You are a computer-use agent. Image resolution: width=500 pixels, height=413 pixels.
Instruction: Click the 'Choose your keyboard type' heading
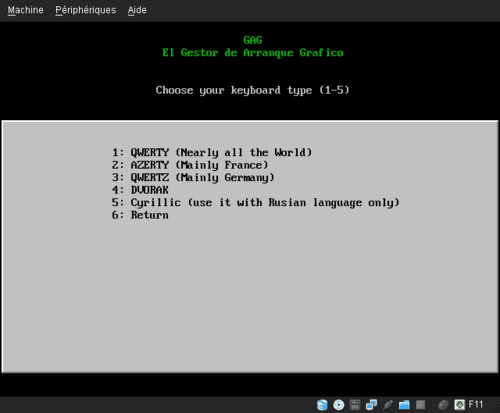252,90
